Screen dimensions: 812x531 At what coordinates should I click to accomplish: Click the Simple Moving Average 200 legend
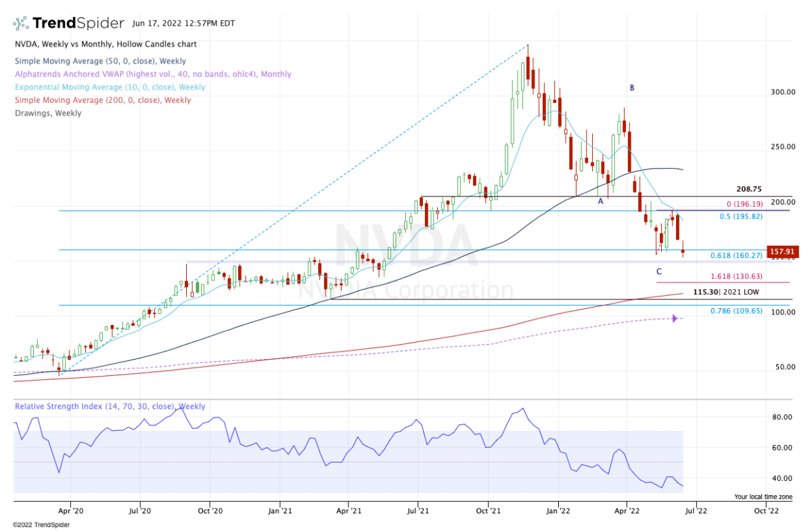point(102,100)
